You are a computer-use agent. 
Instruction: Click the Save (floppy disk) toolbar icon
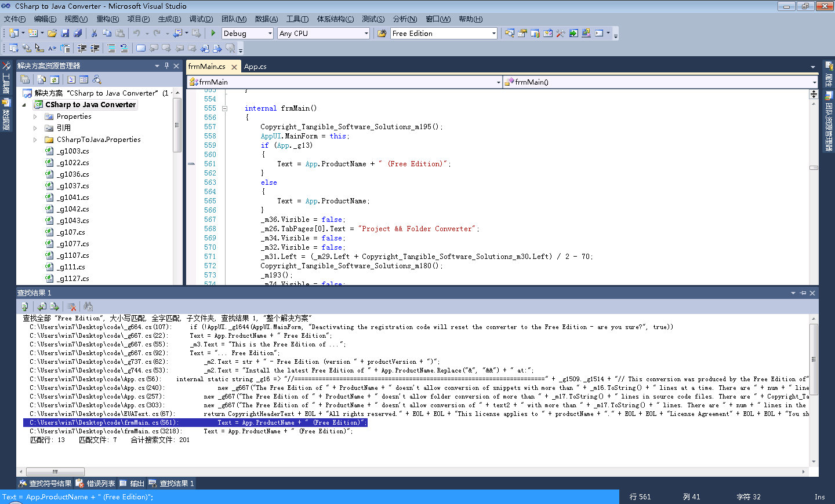tap(65, 34)
